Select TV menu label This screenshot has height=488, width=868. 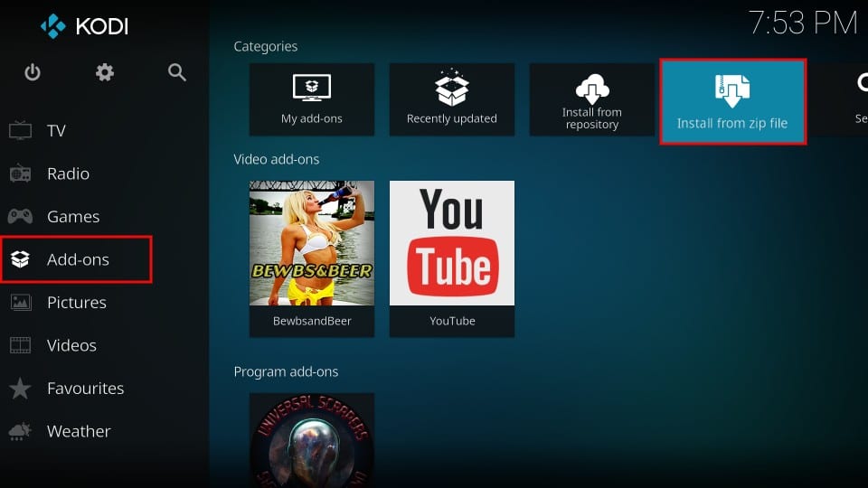tap(56, 130)
